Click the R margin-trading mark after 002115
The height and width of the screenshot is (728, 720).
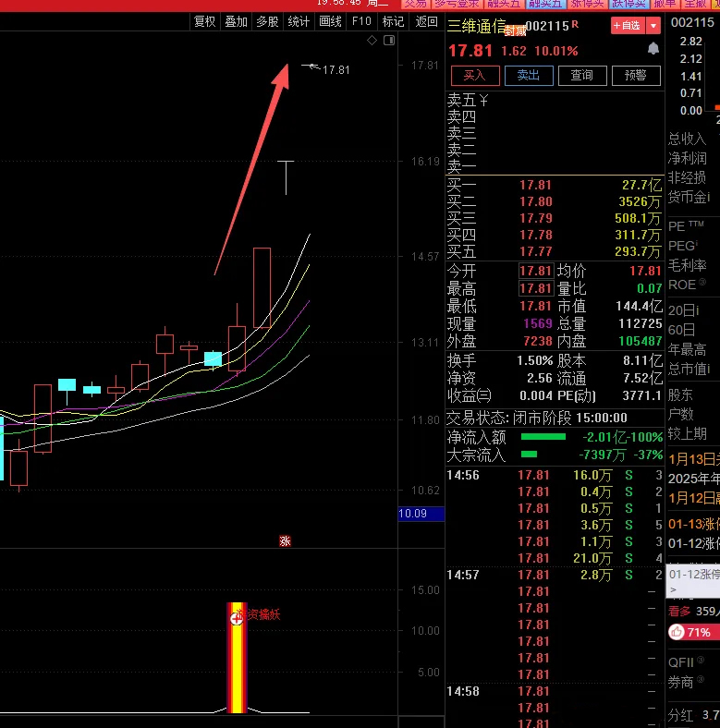click(575, 24)
